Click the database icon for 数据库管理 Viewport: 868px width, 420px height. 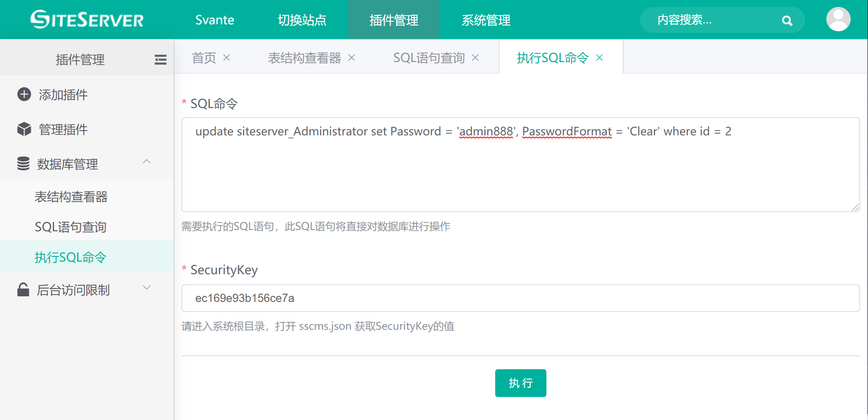coord(23,164)
